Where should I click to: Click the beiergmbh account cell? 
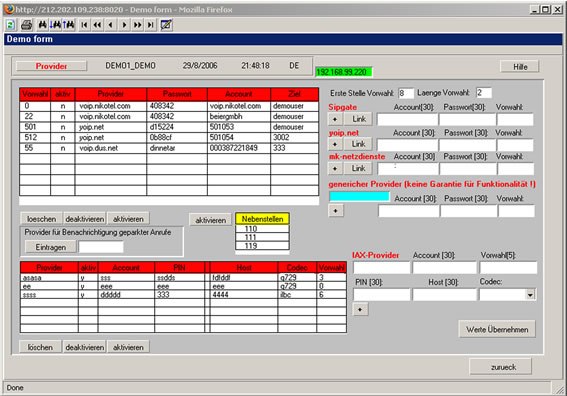(239, 116)
